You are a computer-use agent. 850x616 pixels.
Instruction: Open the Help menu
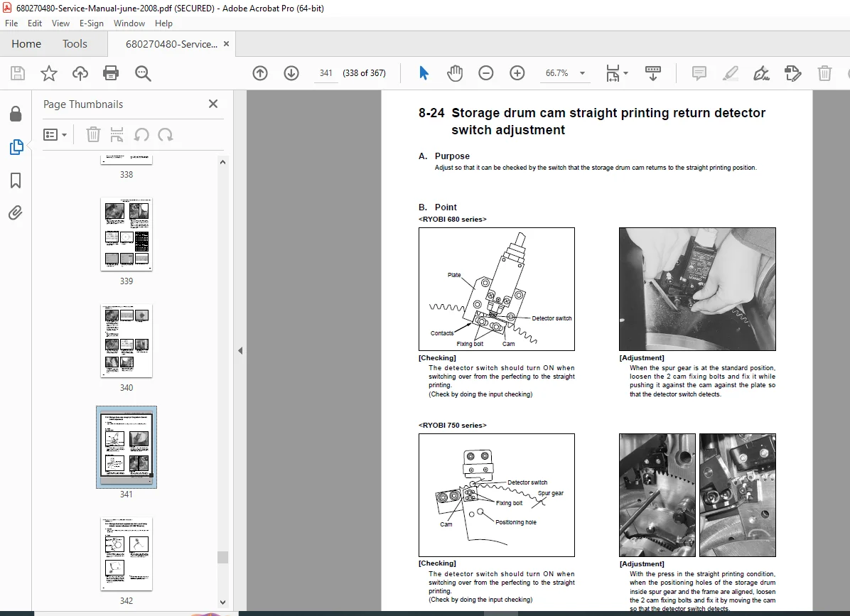click(x=163, y=23)
